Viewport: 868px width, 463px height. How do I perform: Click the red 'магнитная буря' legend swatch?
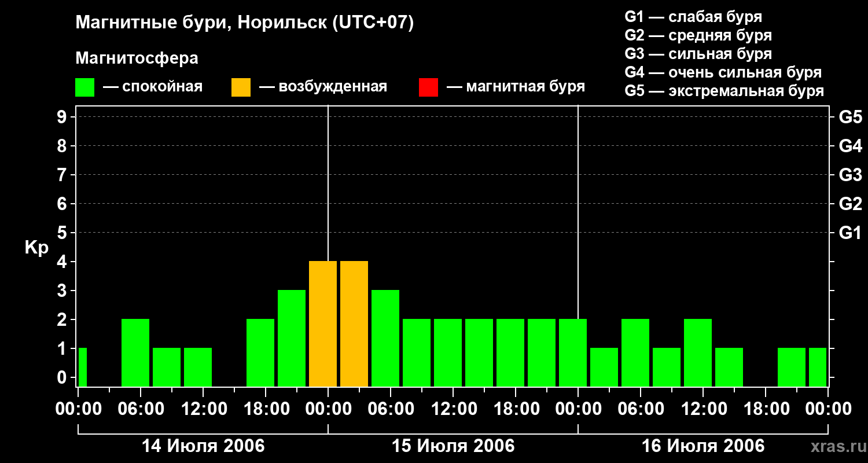click(428, 87)
